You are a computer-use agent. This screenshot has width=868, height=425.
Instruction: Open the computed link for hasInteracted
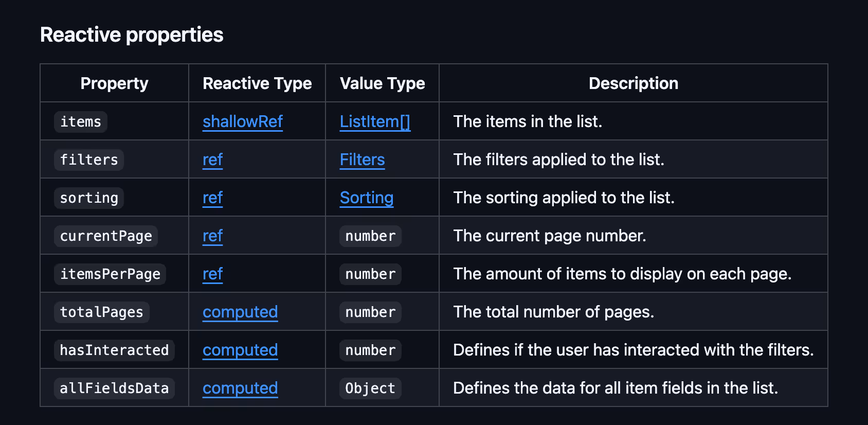click(x=240, y=350)
